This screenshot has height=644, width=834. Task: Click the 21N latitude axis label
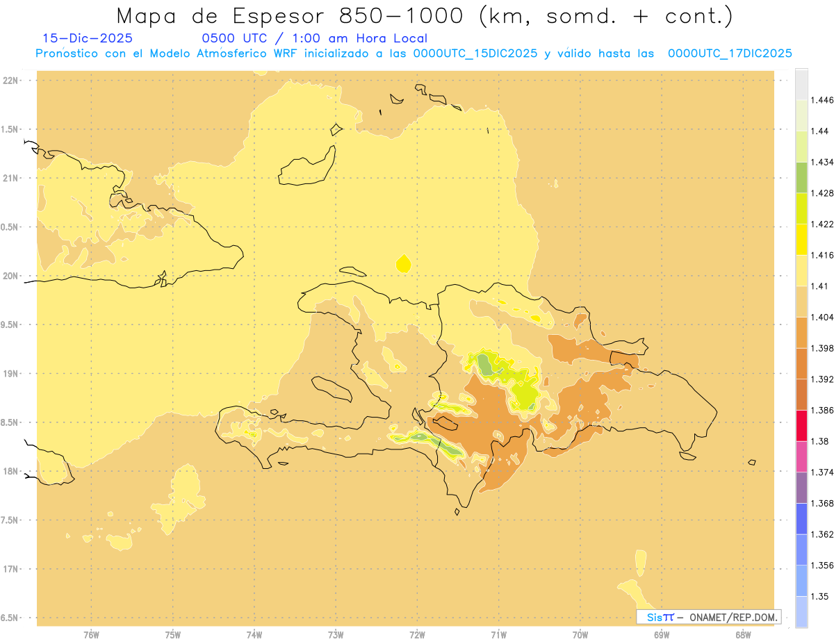click(11, 178)
